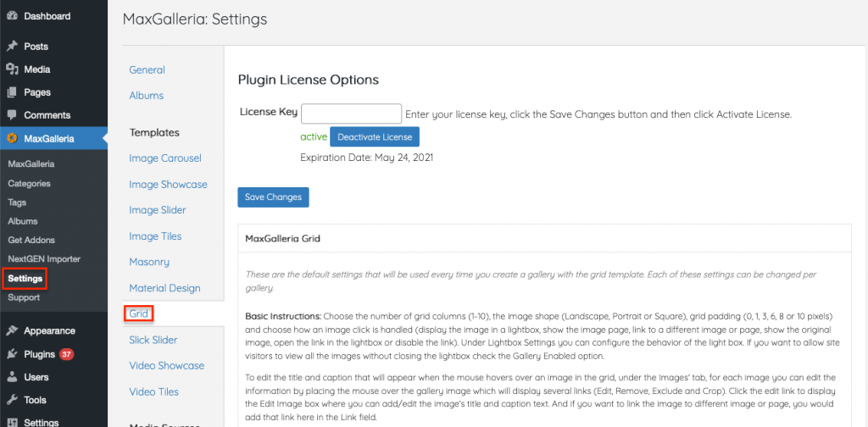Viewport: 868px width, 427px height.
Task: Open the NextGEN Importer submenu item
Action: click(x=44, y=259)
